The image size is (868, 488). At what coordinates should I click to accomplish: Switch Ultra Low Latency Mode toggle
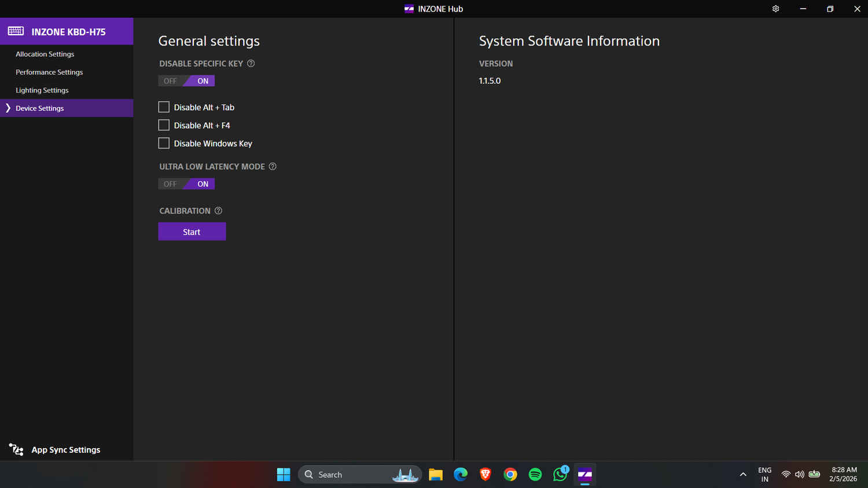186,184
